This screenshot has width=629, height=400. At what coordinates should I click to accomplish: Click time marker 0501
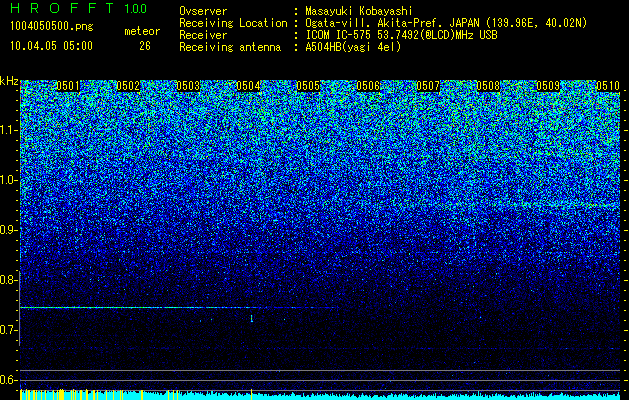point(68,86)
